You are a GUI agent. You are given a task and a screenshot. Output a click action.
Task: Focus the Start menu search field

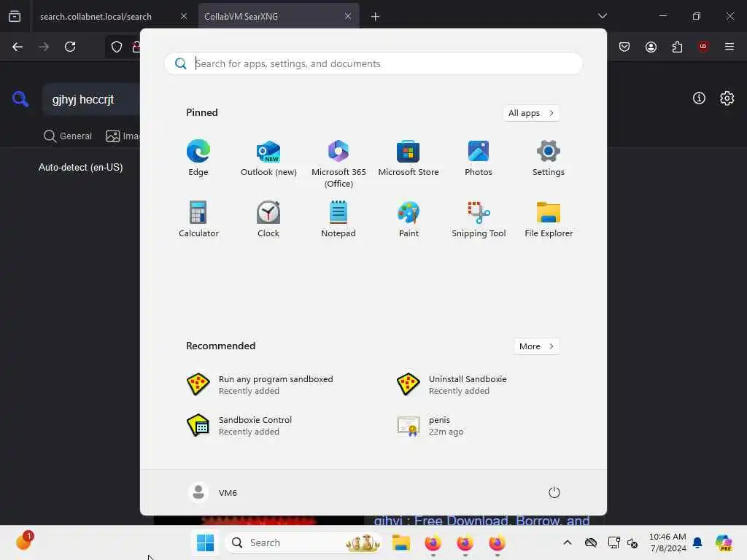tap(373, 63)
